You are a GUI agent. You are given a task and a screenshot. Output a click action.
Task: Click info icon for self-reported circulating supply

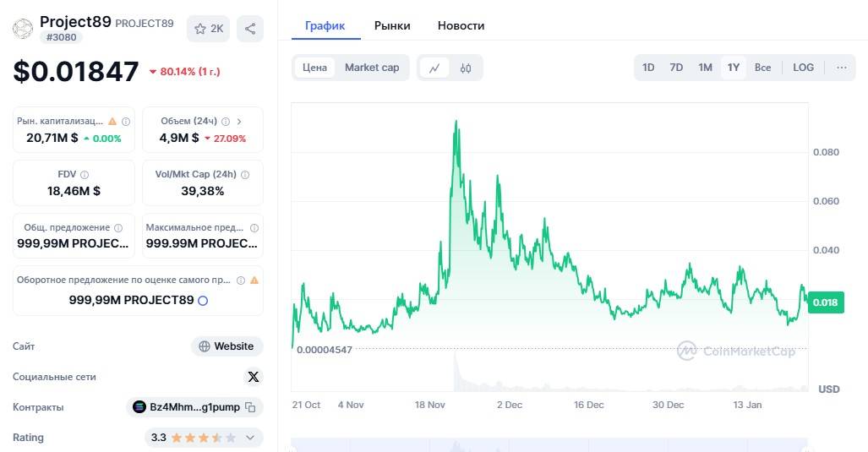pyautogui.click(x=241, y=280)
